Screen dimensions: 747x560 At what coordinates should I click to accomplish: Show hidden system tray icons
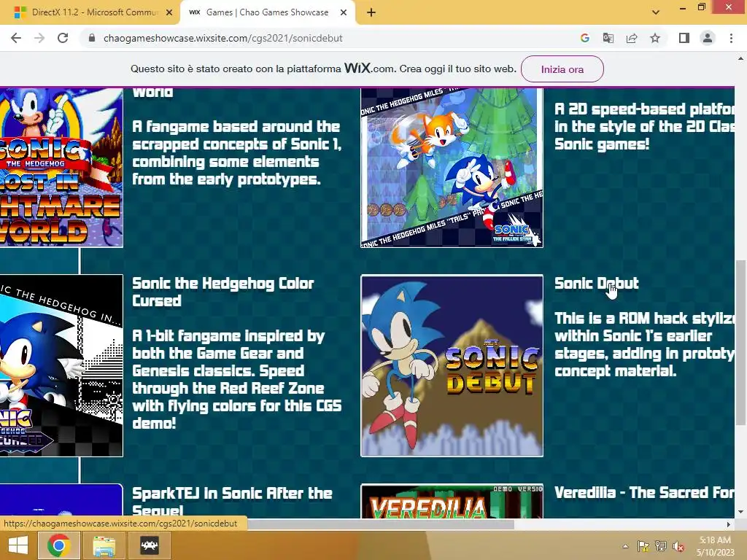coord(625,546)
